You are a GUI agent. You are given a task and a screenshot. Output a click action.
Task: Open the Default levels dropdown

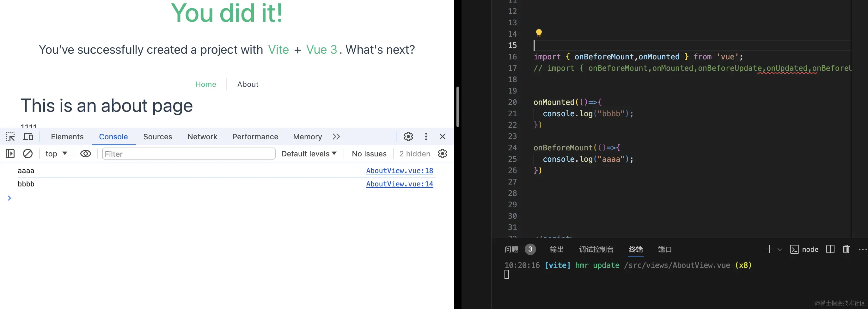tap(309, 154)
